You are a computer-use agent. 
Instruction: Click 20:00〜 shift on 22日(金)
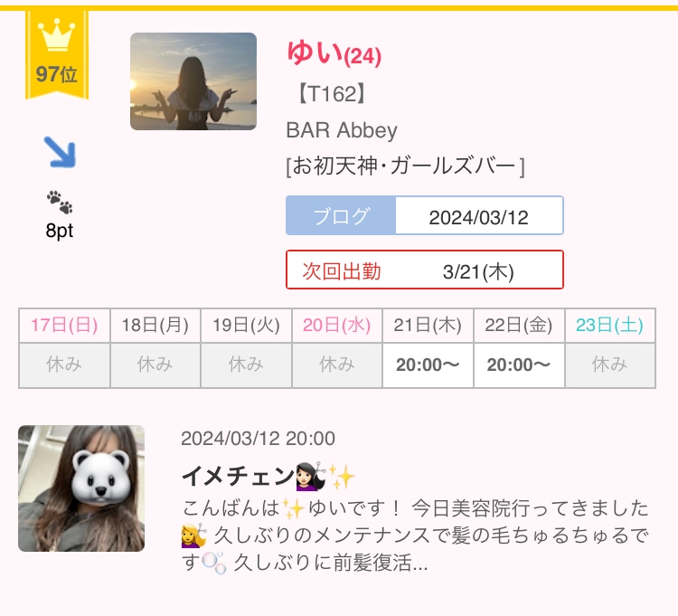point(519,365)
